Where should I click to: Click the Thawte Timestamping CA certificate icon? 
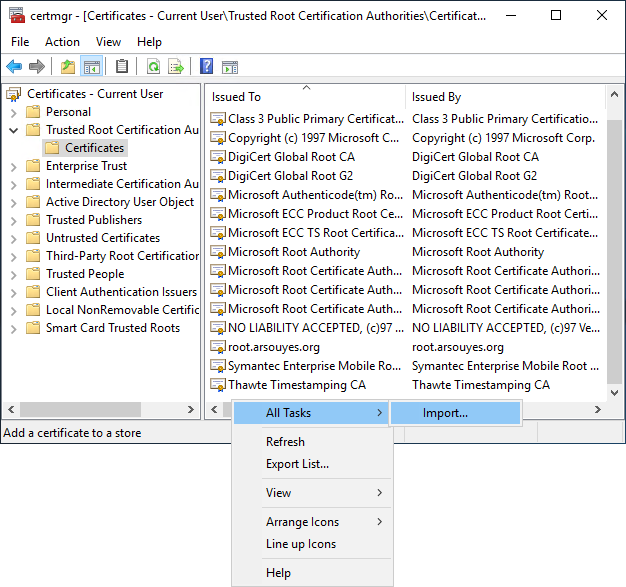(218, 385)
